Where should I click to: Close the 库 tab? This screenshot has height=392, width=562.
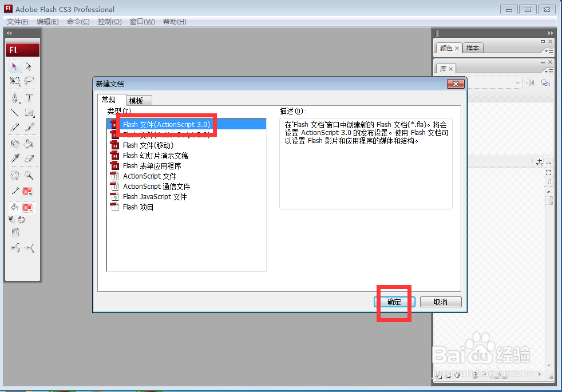(450, 69)
